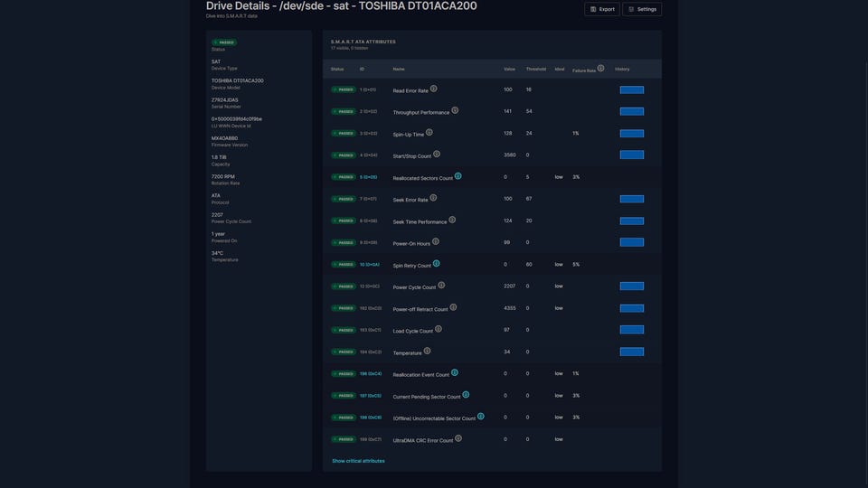Click the Value column header

(509, 70)
